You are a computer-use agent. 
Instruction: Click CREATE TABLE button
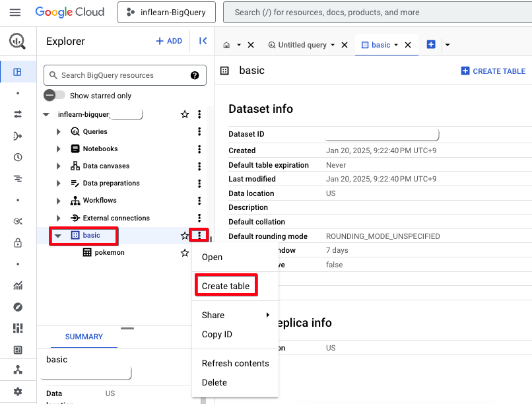click(x=493, y=71)
